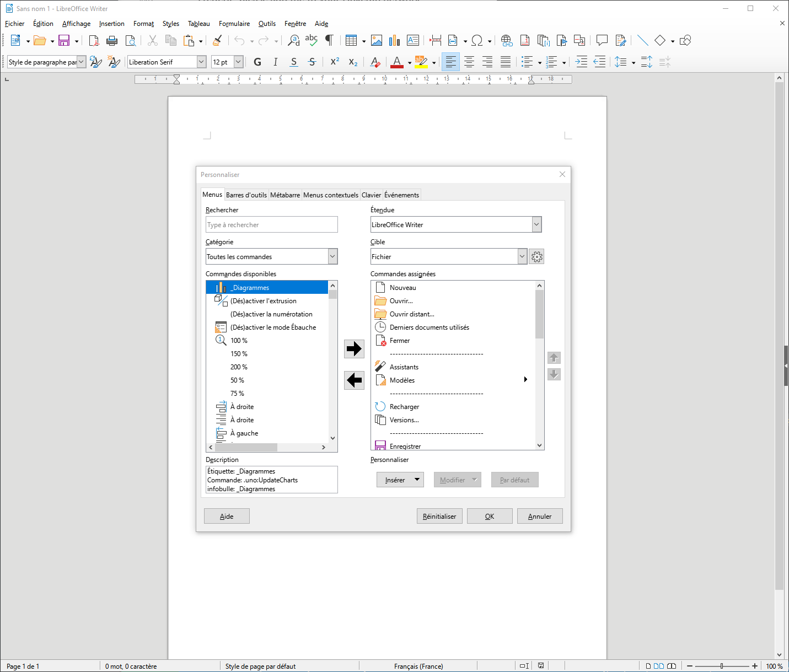Screen dimensions: 789x672
Task: Insert a chart into the document
Action: 394,40
